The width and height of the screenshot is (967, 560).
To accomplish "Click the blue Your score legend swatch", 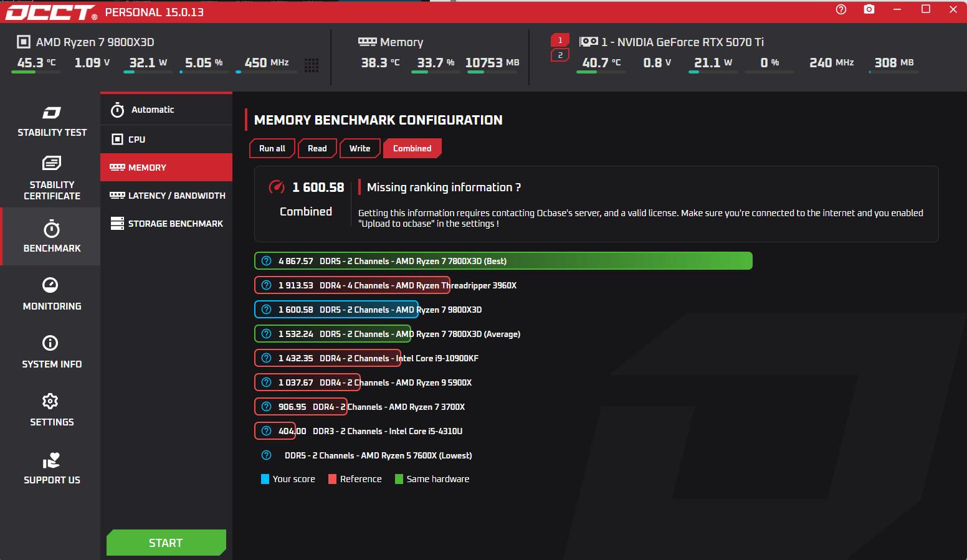I will pyautogui.click(x=265, y=479).
